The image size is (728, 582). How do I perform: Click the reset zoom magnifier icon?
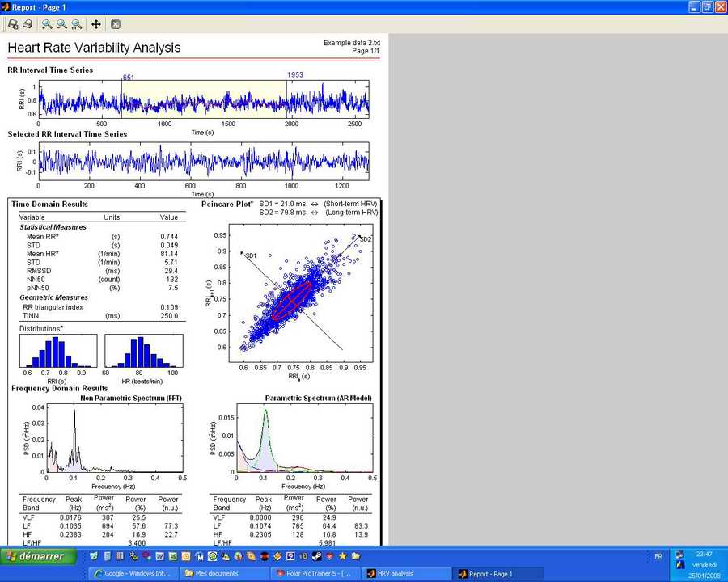[76, 25]
